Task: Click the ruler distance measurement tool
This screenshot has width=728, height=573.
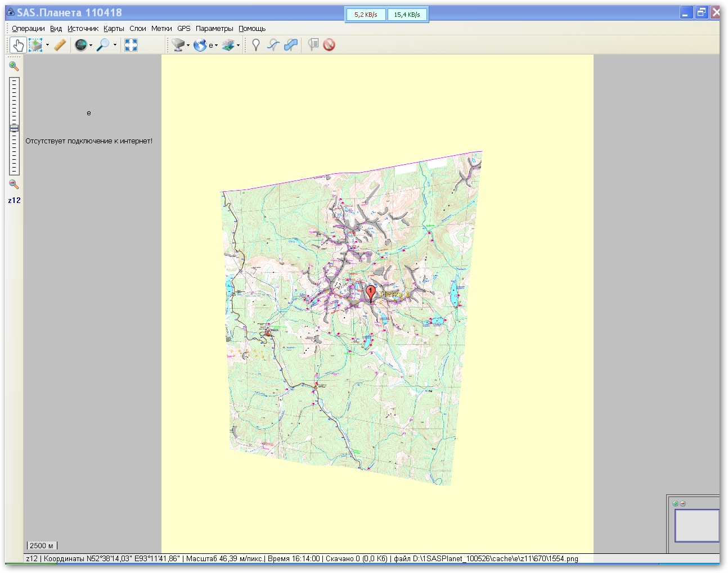Action: tap(60, 45)
